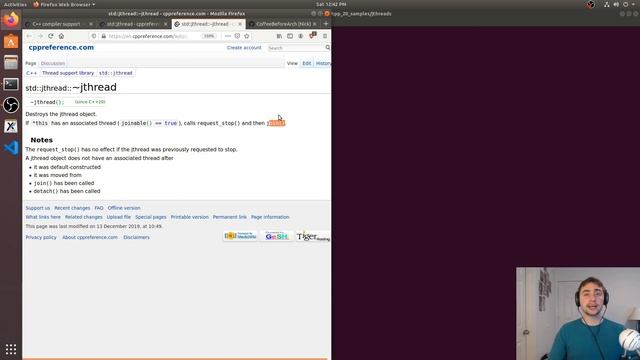Open page actions three-dot menu

coord(228,36)
